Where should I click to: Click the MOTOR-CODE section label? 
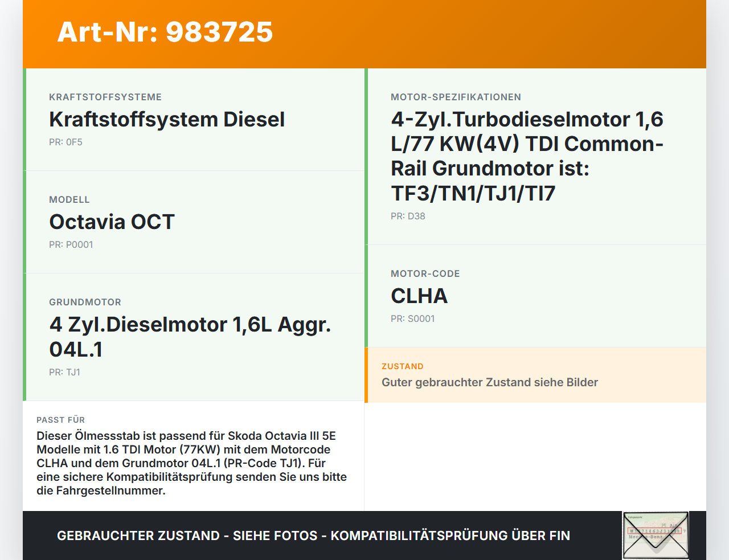tap(425, 274)
